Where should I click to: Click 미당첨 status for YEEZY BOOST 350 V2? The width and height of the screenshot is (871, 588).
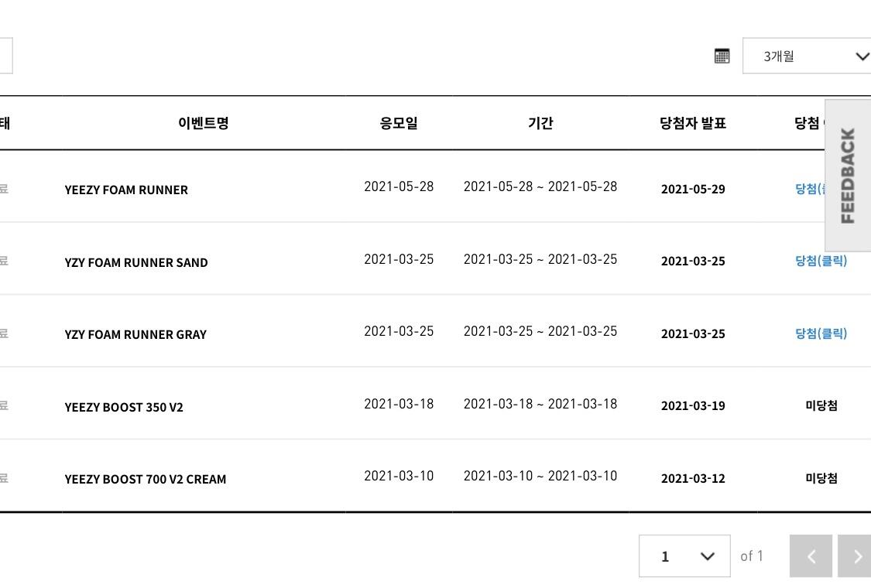point(821,405)
